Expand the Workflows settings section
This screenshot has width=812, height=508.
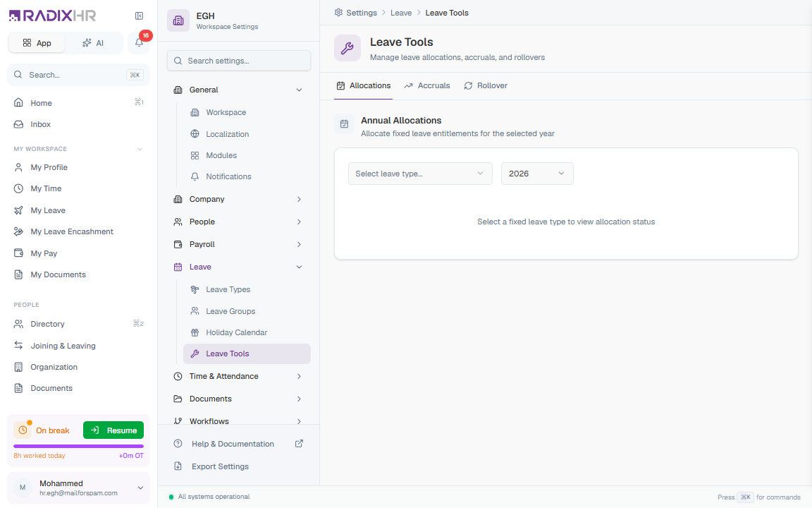(x=239, y=421)
